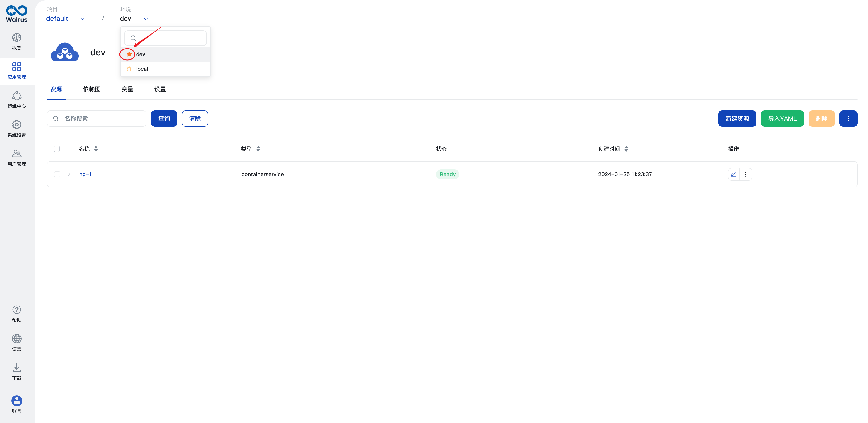Click the 清除 clear button
Viewport: 868px width, 423px height.
[x=195, y=119]
